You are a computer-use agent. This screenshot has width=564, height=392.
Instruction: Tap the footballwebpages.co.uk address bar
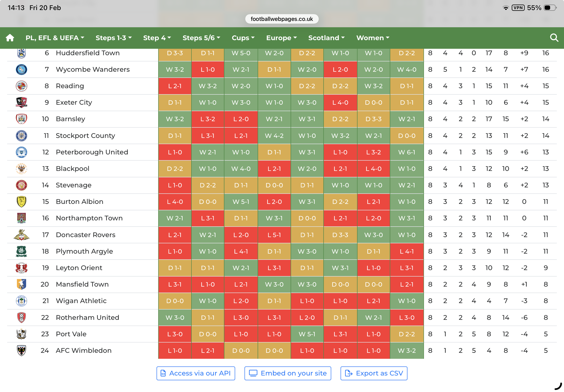[x=282, y=19]
